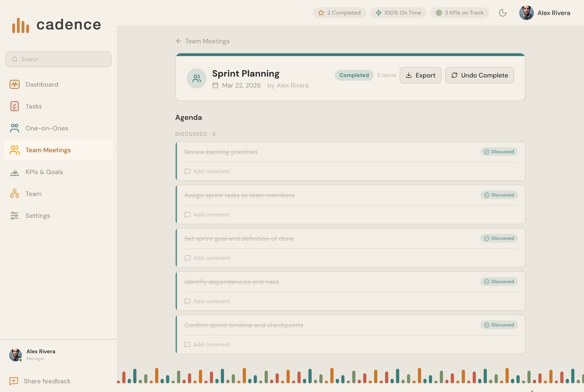Toggle dark mode moon icon
Image resolution: width=584 pixels, height=392 pixels.
pyautogui.click(x=502, y=13)
